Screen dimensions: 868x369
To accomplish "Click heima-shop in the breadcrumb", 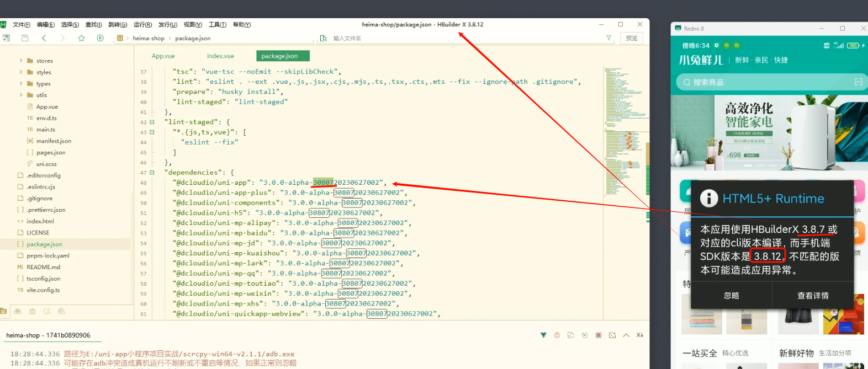I will (x=149, y=38).
